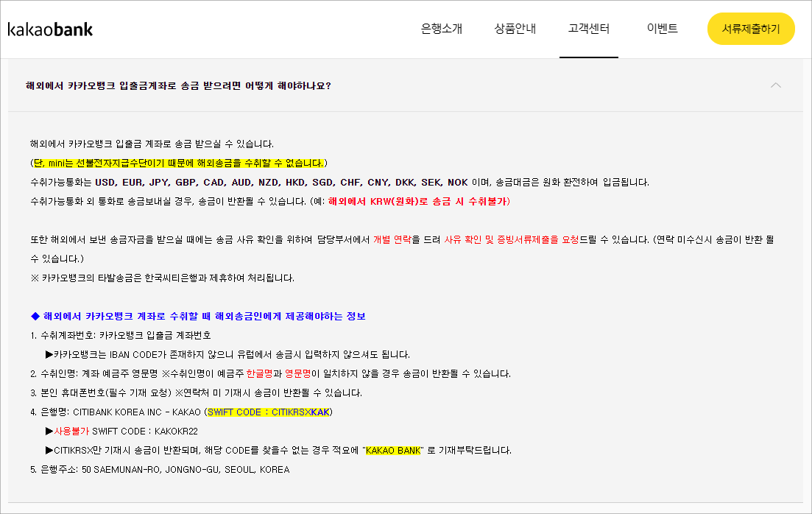Image resolution: width=812 pixels, height=514 pixels.
Task: Click red text 해외에서 KRW(원화)로 송금 시 수취불가
Action: 419,202
